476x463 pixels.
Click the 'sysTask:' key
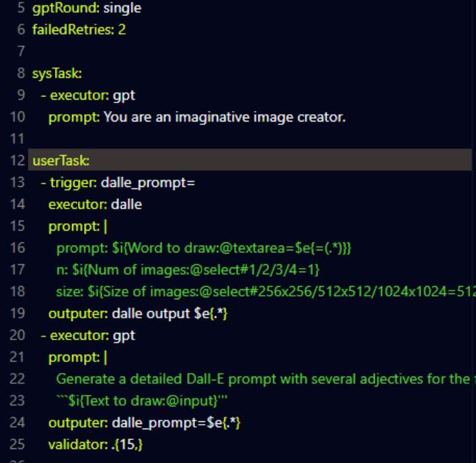click(57, 73)
